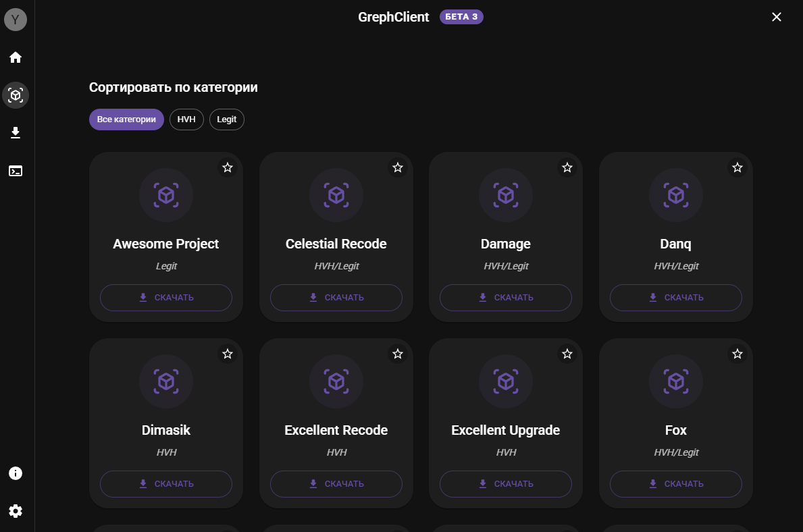Download the Danq config
Viewport: 803px width, 532px height.
pos(675,298)
